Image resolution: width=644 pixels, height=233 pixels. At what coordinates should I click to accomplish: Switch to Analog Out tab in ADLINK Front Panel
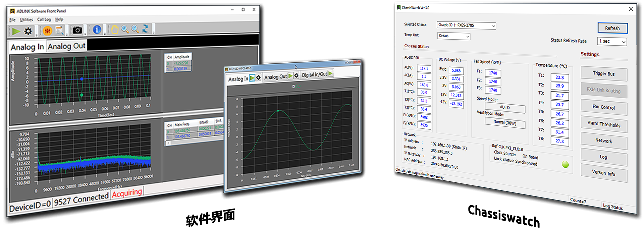(x=66, y=46)
